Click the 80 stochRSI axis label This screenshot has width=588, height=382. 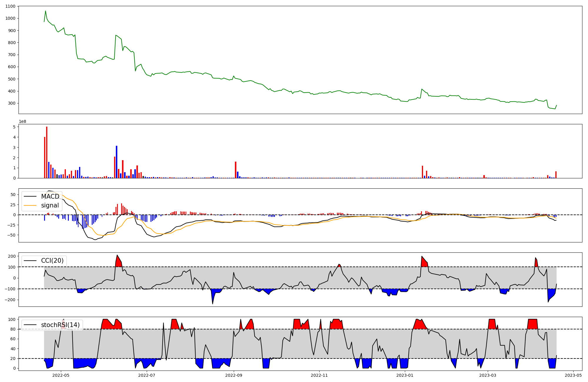pyautogui.click(x=13, y=329)
